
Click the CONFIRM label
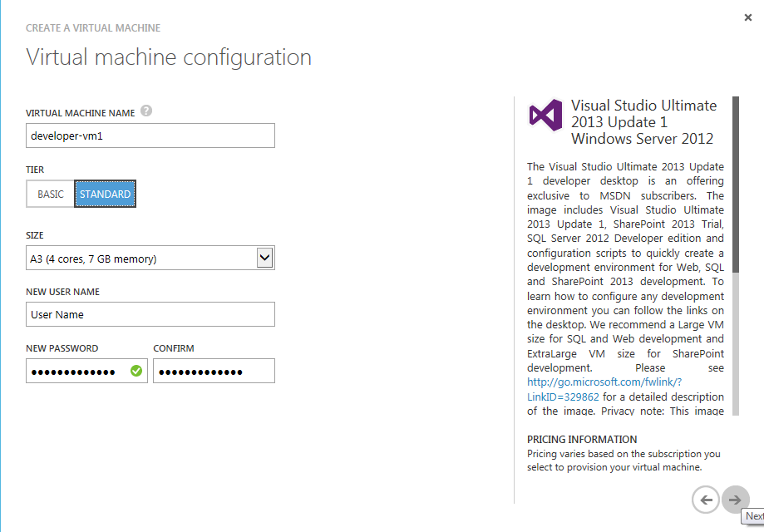174,348
